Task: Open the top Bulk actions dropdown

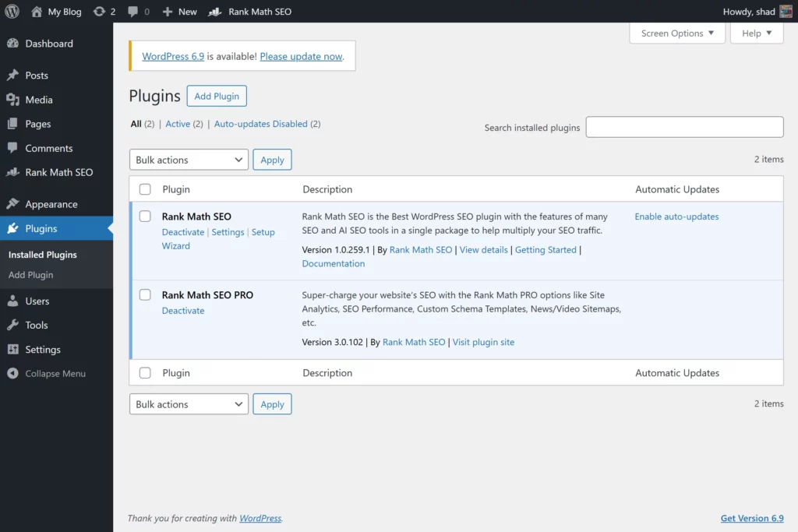Action: tap(189, 160)
